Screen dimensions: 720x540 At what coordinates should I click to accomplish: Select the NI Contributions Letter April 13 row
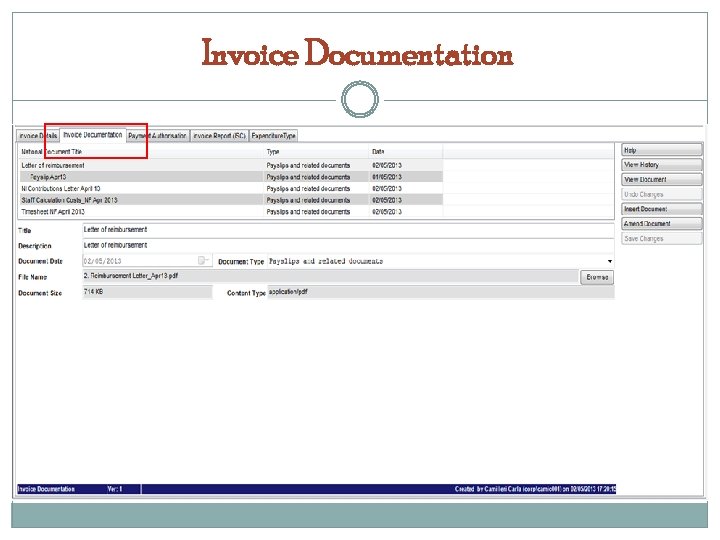(231, 189)
